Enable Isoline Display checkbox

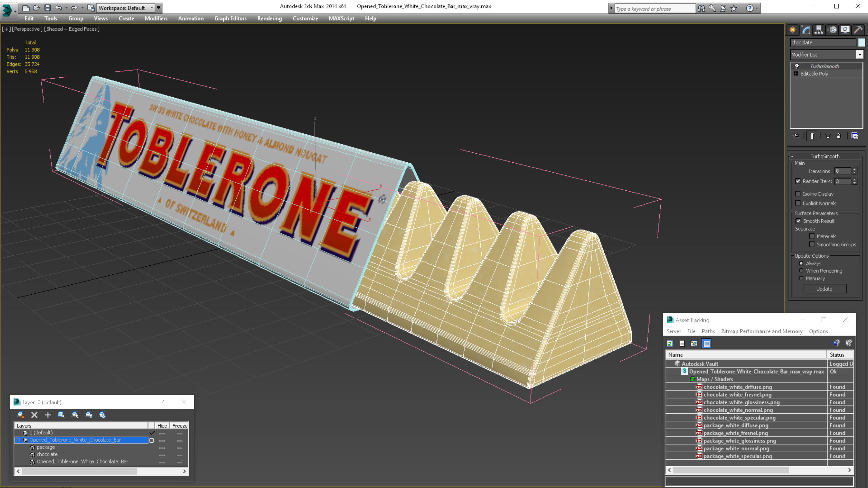click(798, 194)
